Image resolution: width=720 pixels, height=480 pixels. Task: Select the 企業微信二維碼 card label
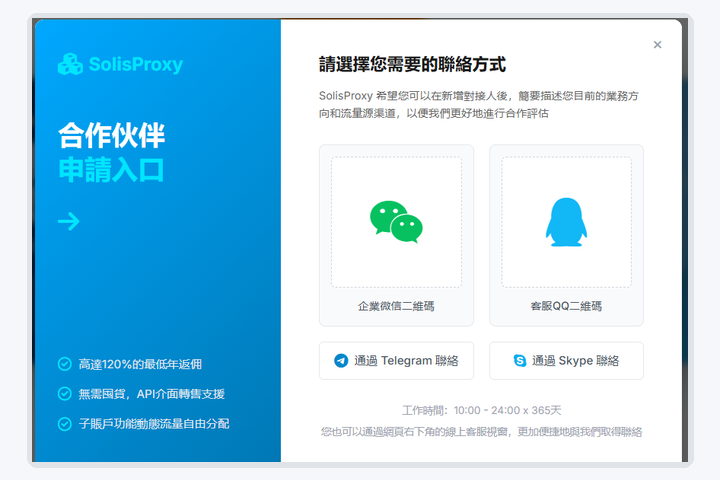click(396, 306)
